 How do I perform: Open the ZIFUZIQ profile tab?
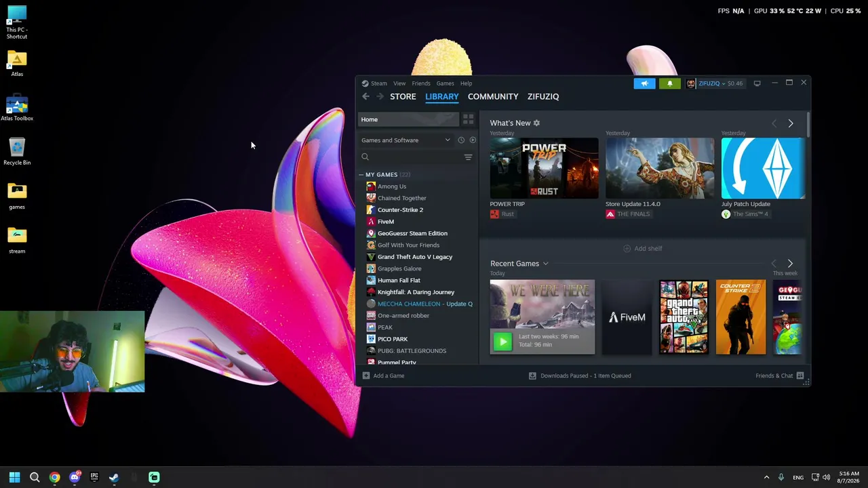543,96
